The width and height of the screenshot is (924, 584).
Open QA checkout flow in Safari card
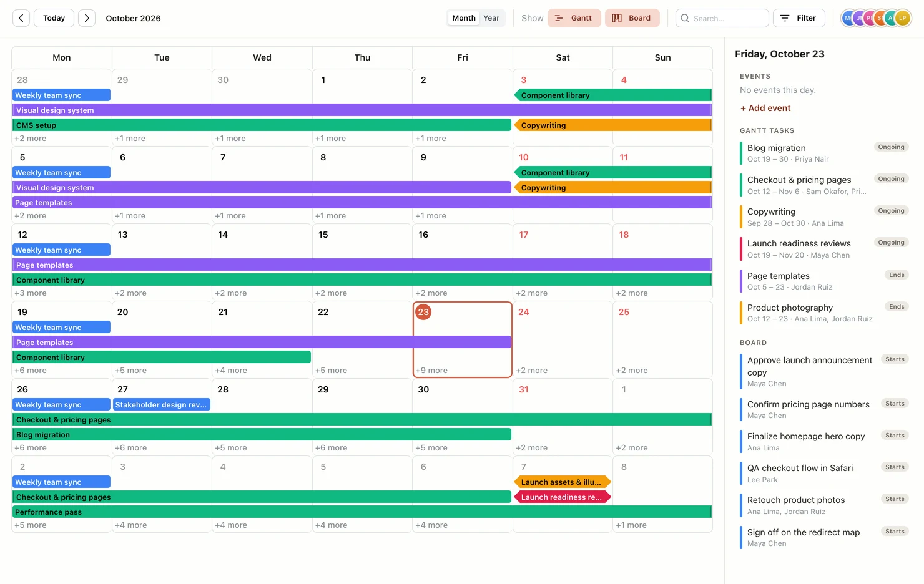point(823,474)
